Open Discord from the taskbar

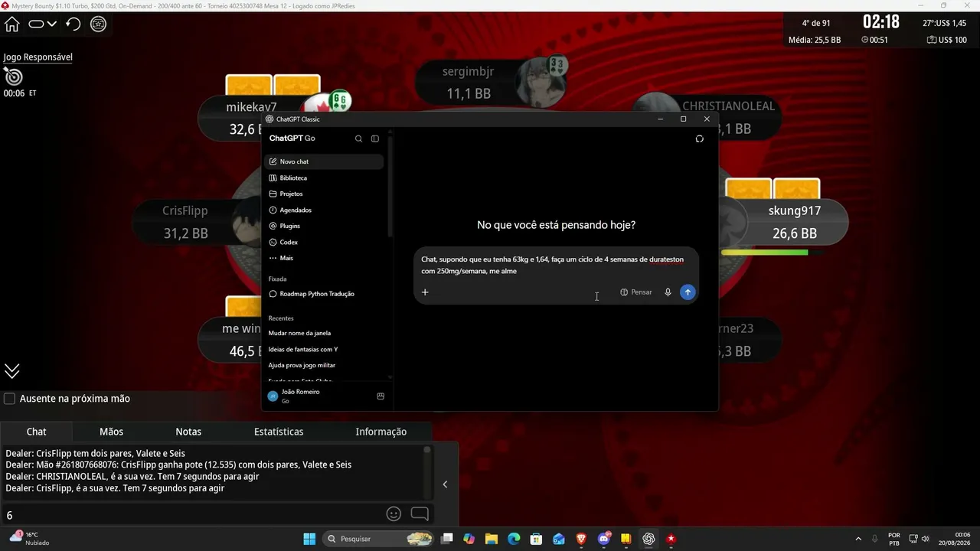tap(604, 539)
